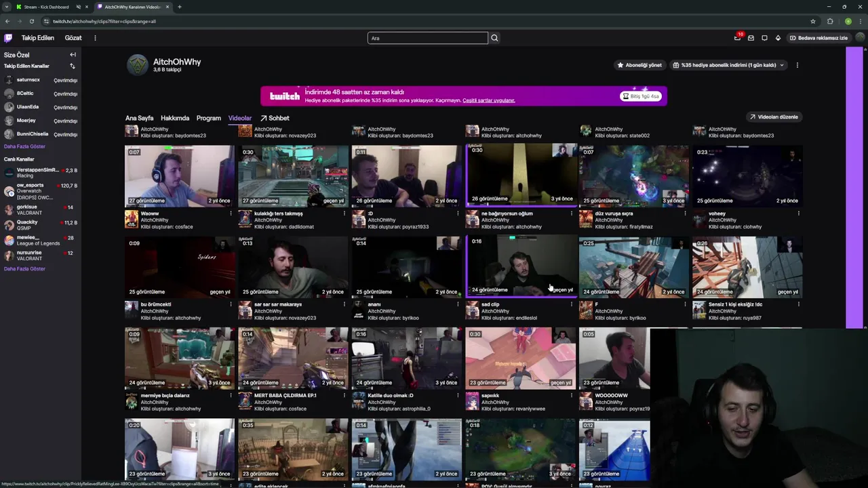Reload the page

coord(31,21)
